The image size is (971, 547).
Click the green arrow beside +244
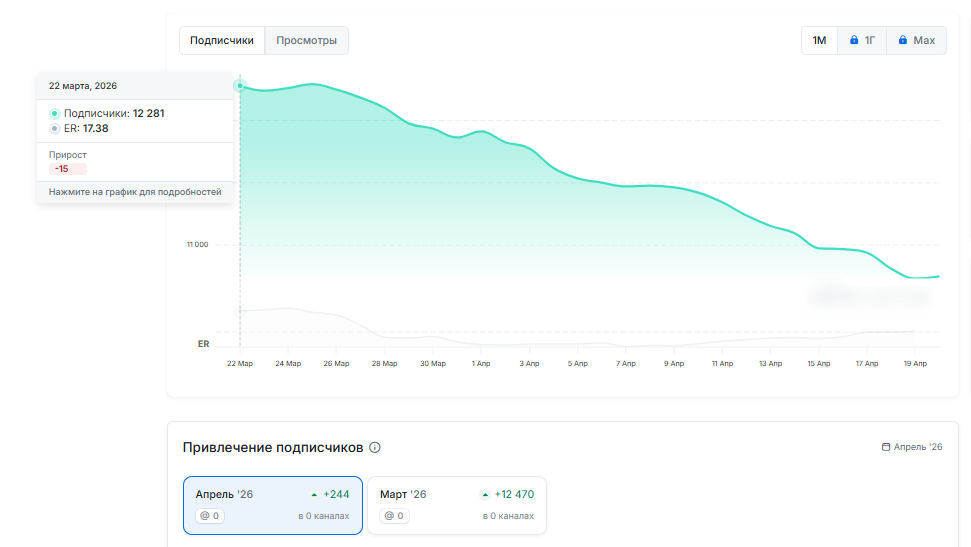point(314,495)
